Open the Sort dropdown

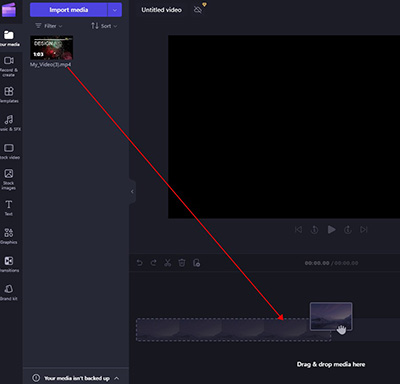click(x=104, y=26)
